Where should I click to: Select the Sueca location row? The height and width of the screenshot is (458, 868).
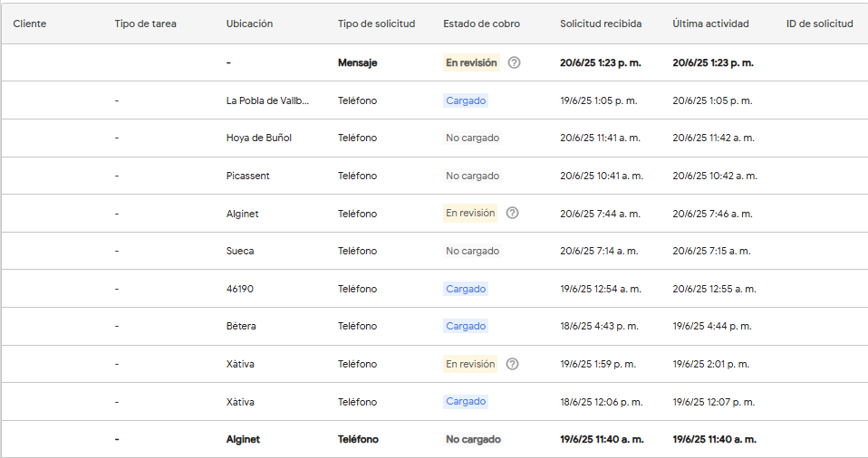coord(435,251)
